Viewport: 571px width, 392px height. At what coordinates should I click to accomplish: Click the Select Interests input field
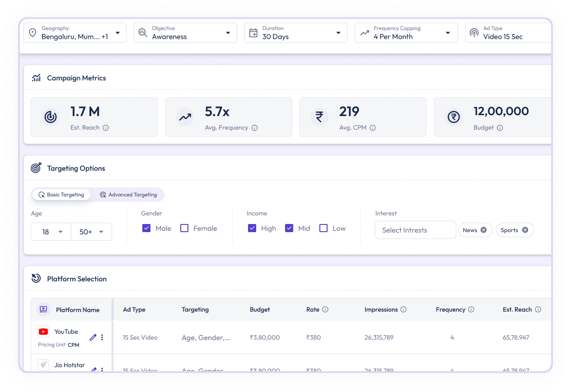[415, 230]
